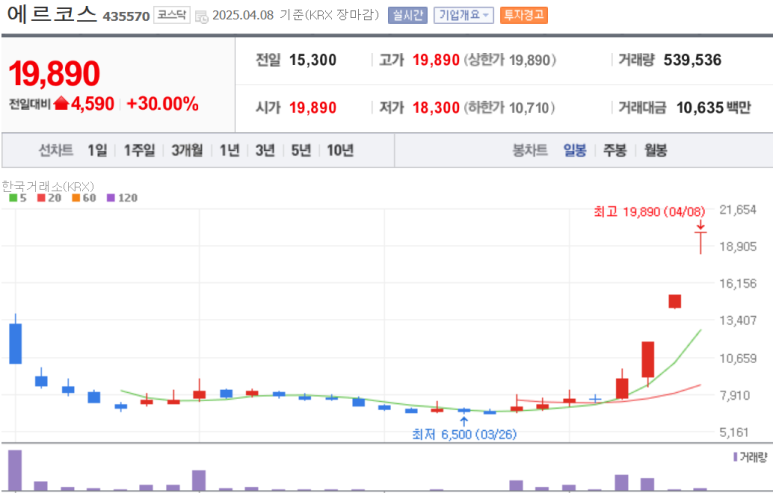Click the 하한가 10,710 text
This screenshot has width=773, height=493.
tap(509, 107)
